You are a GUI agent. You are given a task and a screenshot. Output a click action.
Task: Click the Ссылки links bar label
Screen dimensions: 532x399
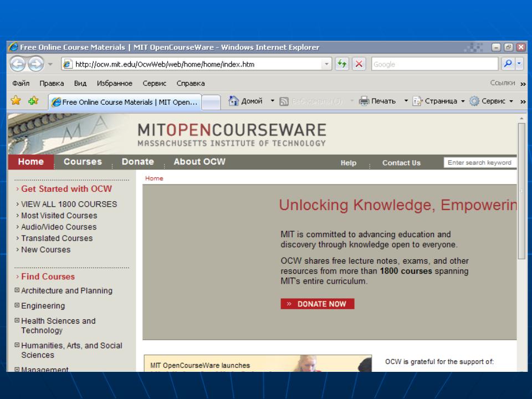click(x=503, y=83)
